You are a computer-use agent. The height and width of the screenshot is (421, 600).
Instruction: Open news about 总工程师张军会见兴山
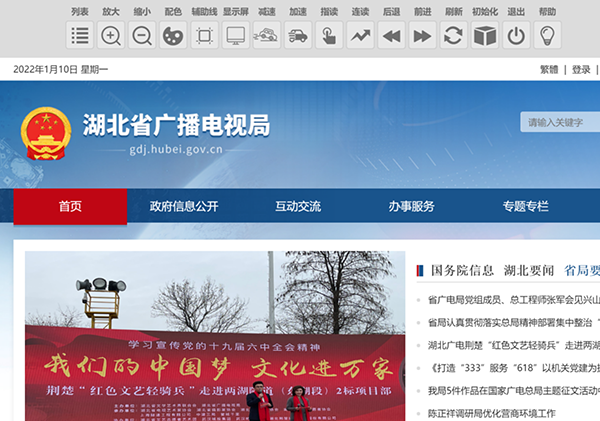[514, 300]
